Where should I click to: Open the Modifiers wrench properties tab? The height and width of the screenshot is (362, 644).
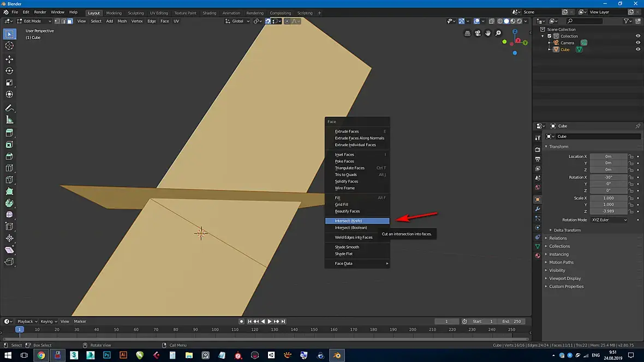coord(538,209)
